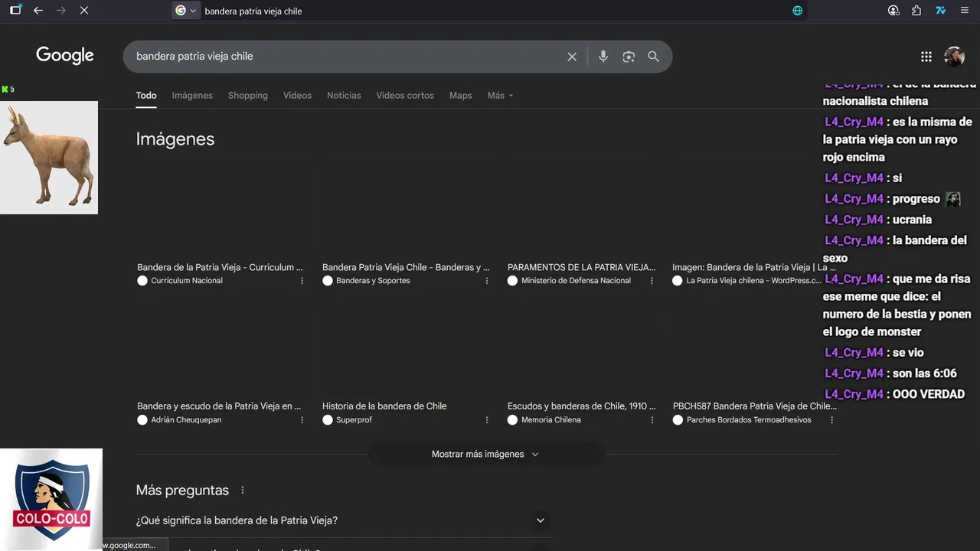This screenshot has width=980, height=551.
Task: Click the globe translate icon in address bar
Action: pyautogui.click(x=798, y=11)
